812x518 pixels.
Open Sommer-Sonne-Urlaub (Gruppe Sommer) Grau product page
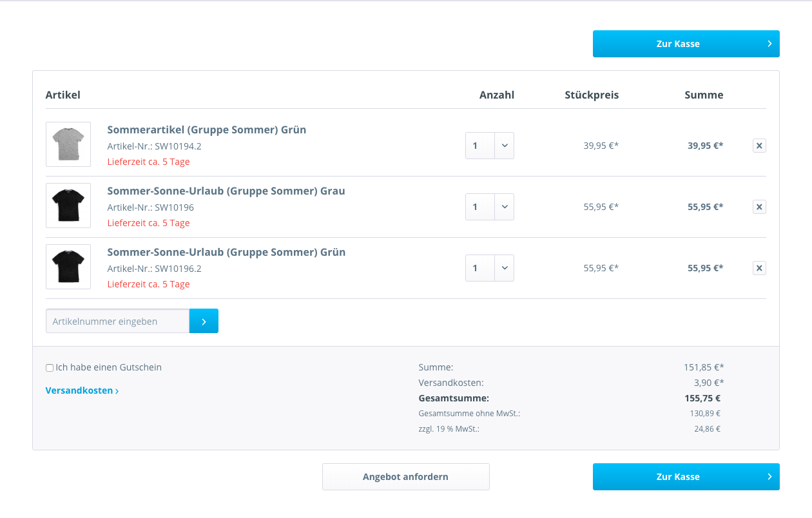tap(226, 191)
